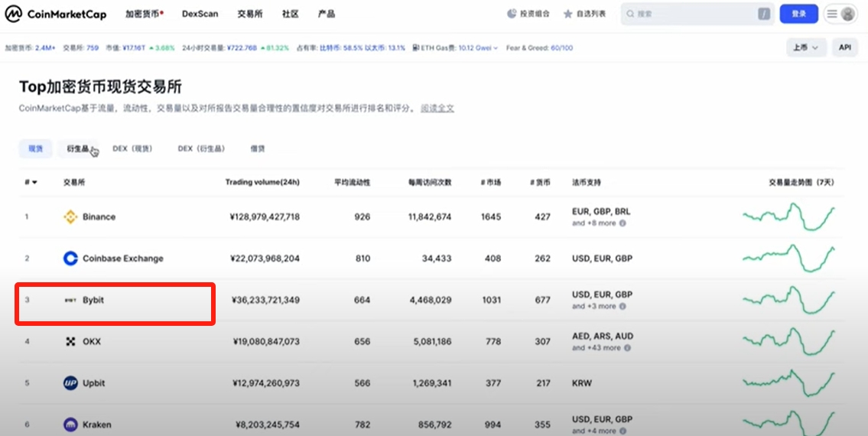Expand the 上币 dropdown
868x436 pixels.
click(x=807, y=47)
